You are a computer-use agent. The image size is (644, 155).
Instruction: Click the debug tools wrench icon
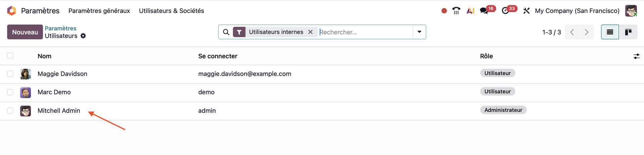click(x=526, y=11)
